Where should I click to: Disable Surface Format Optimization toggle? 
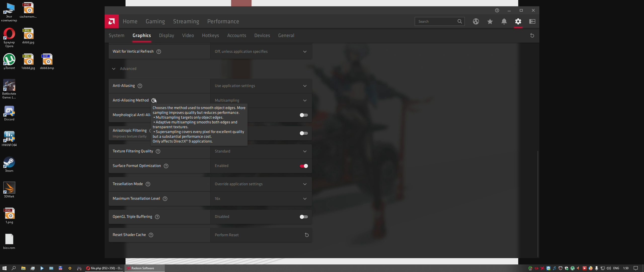(x=304, y=166)
